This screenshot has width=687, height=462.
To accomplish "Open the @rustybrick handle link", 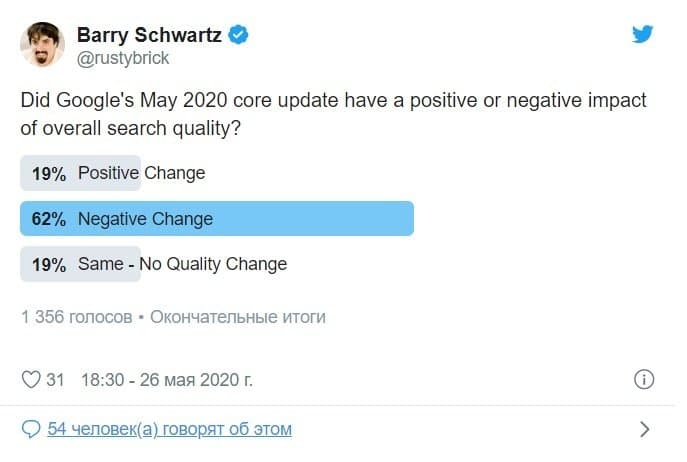I will [x=123, y=58].
